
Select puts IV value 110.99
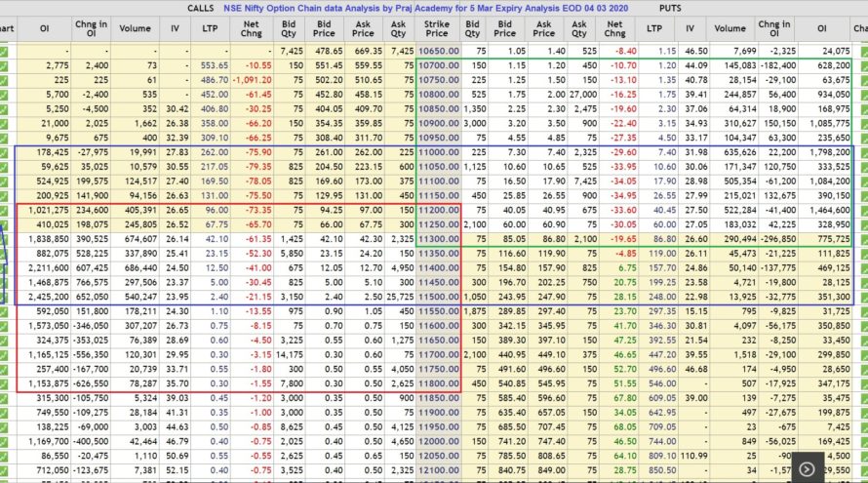tap(694, 456)
